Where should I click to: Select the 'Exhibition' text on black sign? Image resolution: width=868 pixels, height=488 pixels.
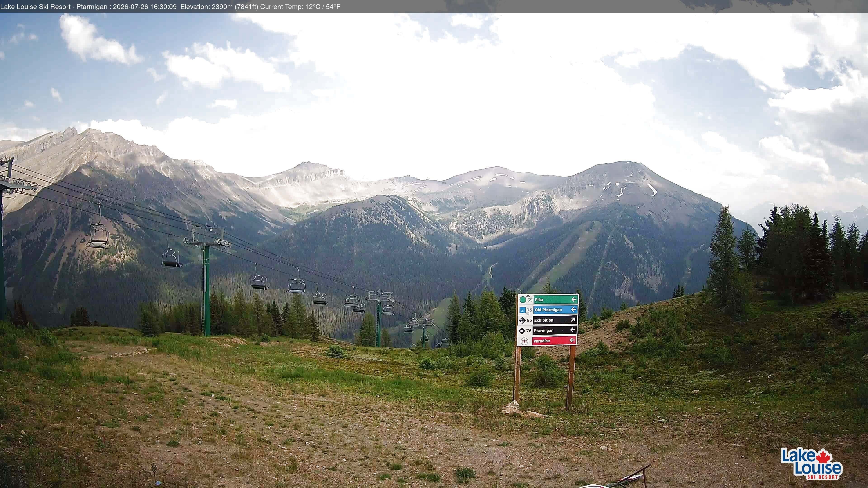pyautogui.click(x=544, y=320)
